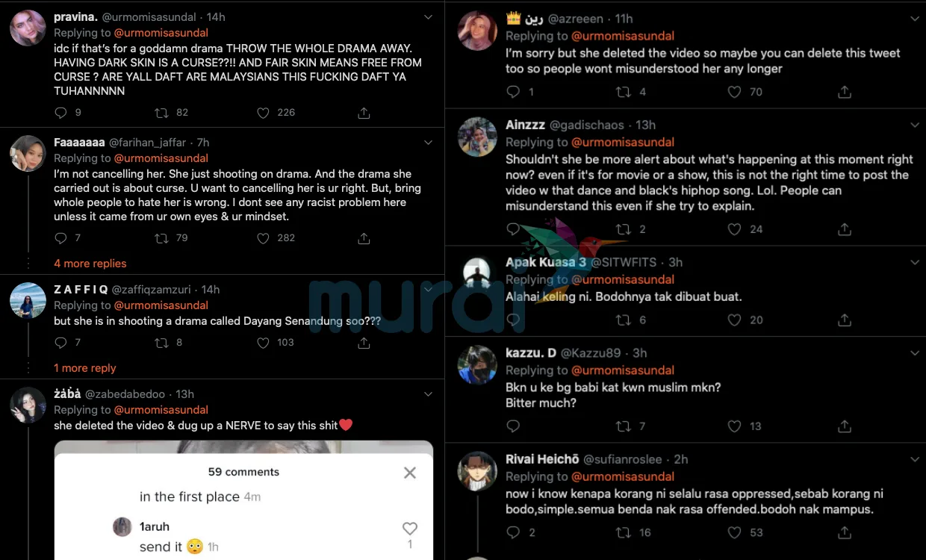Like the 1aruh comment heart
This screenshot has height=560, width=926.
410,529
